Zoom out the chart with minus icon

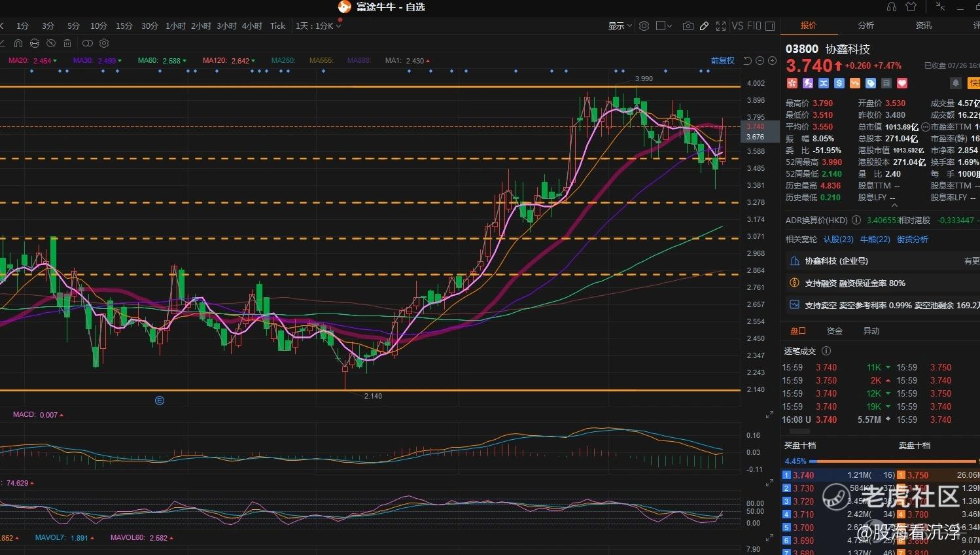tap(760, 61)
